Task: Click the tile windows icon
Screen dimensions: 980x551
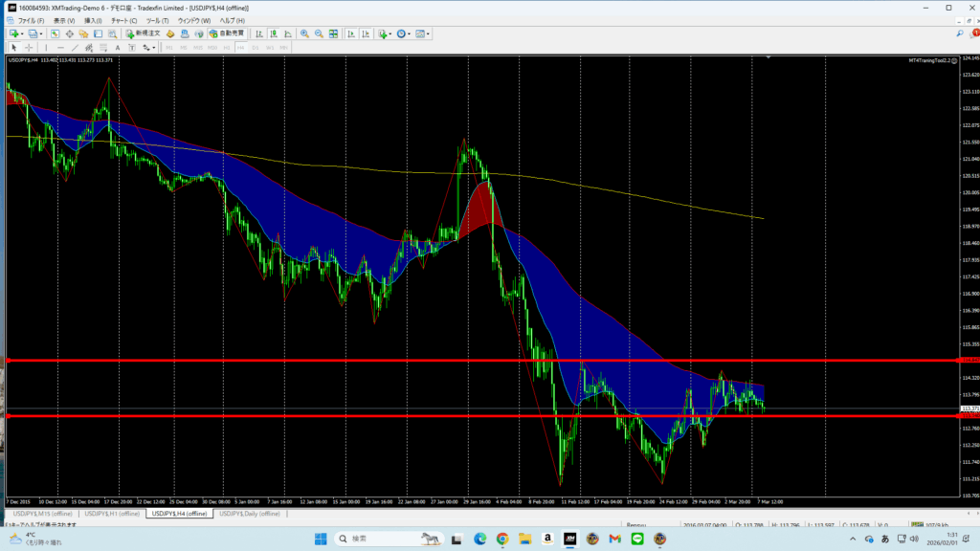Action: 333,33
